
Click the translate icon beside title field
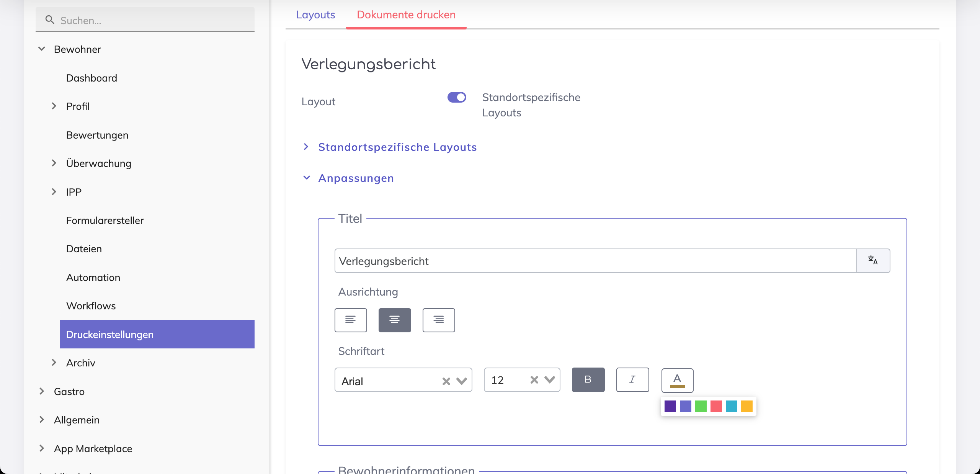point(873,261)
